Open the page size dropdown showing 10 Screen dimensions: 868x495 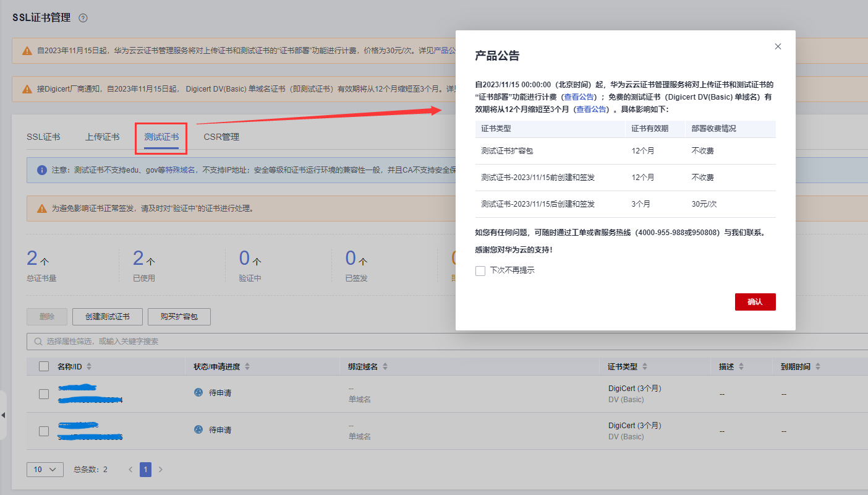tap(45, 470)
